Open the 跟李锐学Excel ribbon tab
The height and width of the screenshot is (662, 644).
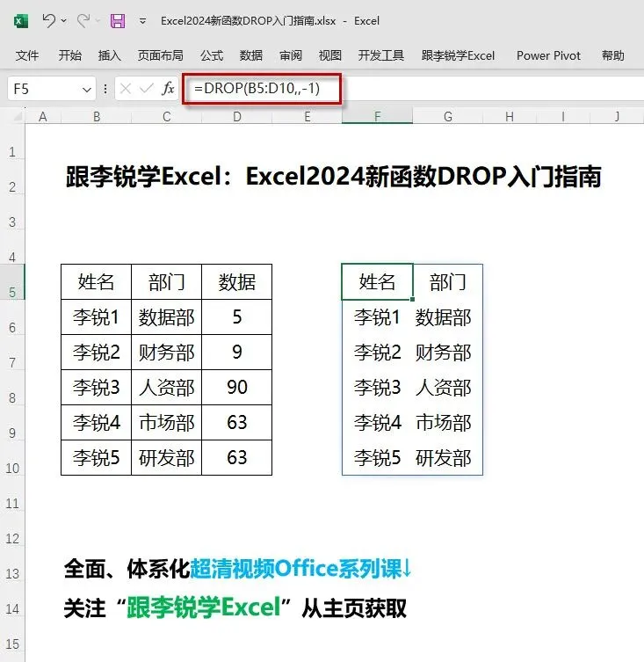458,55
